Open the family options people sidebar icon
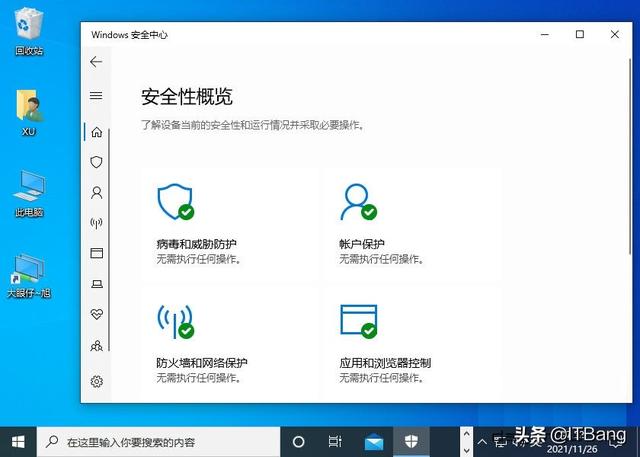The width and height of the screenshot is (640, 457). tap(97, 346)
